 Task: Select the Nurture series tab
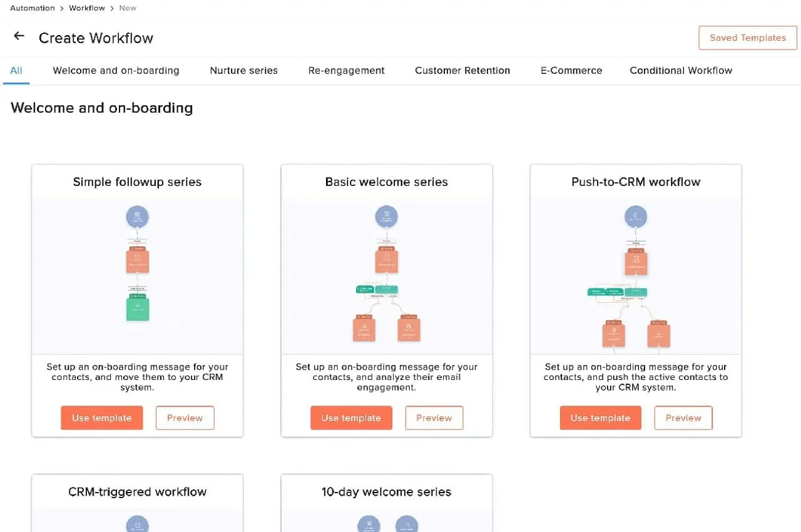(x=243, y=71)
